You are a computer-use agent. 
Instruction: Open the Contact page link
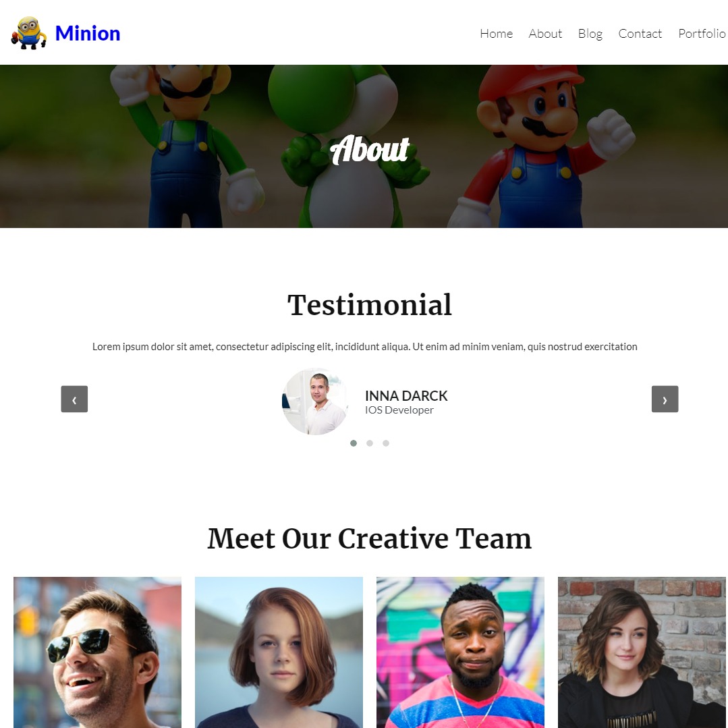[x=640, y=34]
